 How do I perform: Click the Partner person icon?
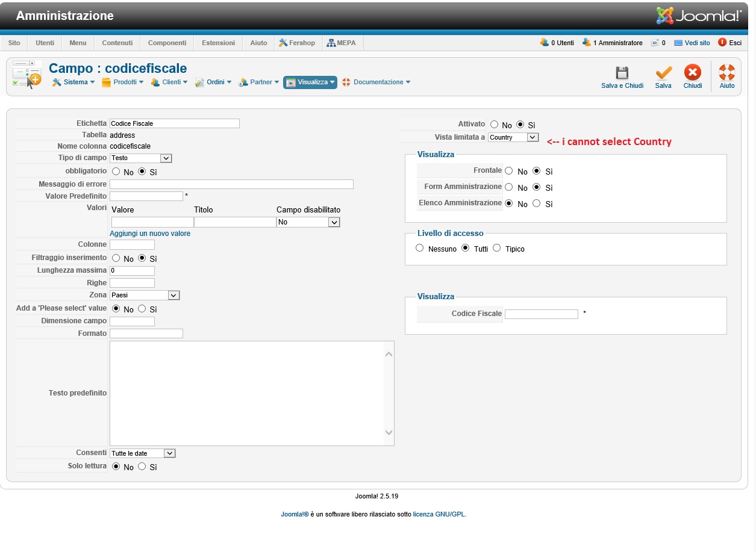coord(243,82)
